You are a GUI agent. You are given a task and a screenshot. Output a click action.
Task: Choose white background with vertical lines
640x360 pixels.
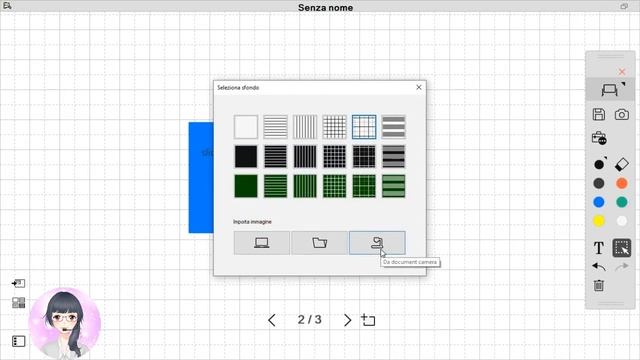(305, 127)
